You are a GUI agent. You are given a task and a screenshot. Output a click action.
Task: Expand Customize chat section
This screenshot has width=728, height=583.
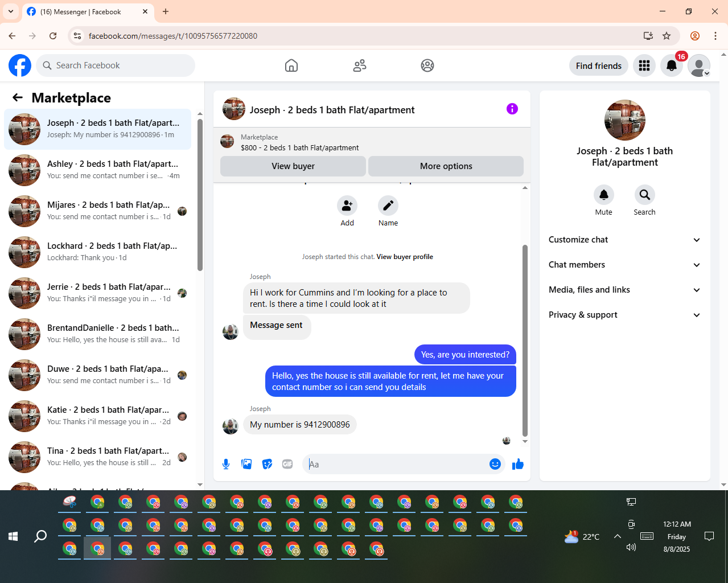coord(624,240)
